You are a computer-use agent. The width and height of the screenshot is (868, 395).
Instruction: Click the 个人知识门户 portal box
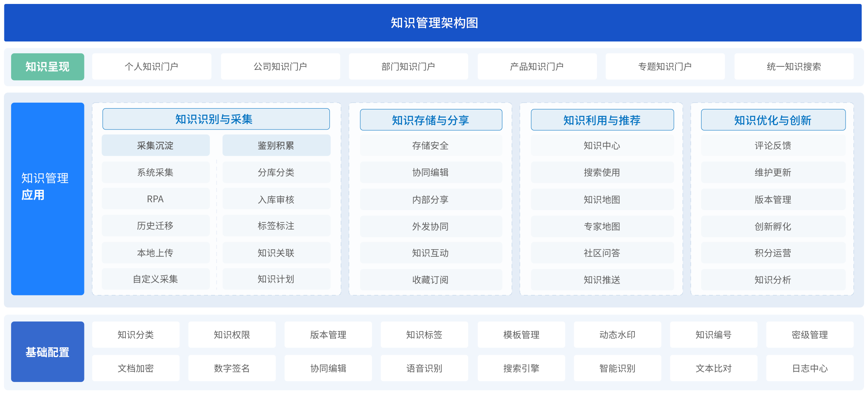click(152, 66)
